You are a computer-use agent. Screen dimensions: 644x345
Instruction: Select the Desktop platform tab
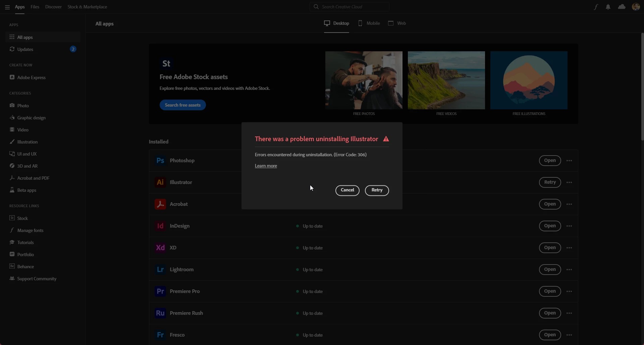tap(336, 23)
